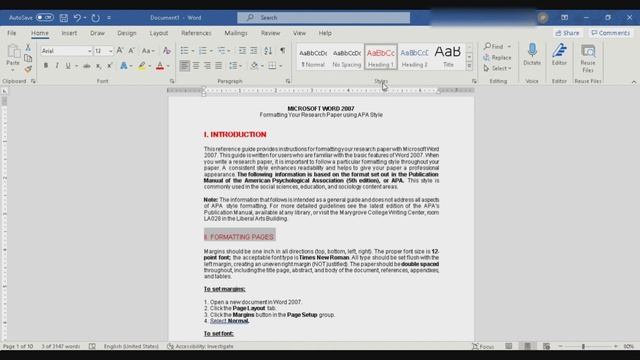
Task: Expand the Styles gallery more arrow
Action: (469, 66)
